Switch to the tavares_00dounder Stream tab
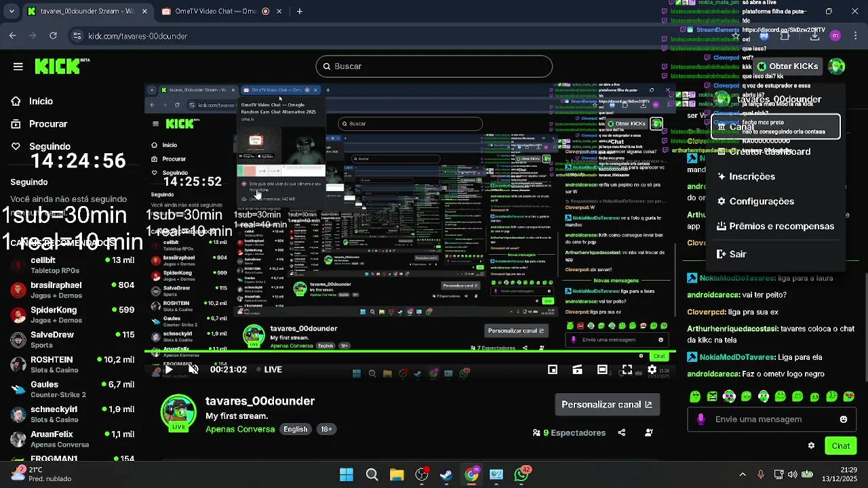 coord(87,12)
